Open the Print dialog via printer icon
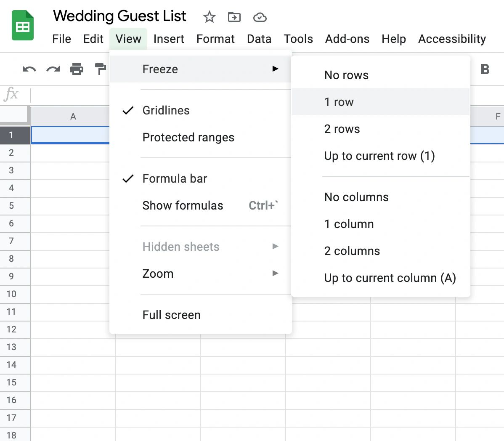The image size is (504, 441). click(x=77, y=69)
